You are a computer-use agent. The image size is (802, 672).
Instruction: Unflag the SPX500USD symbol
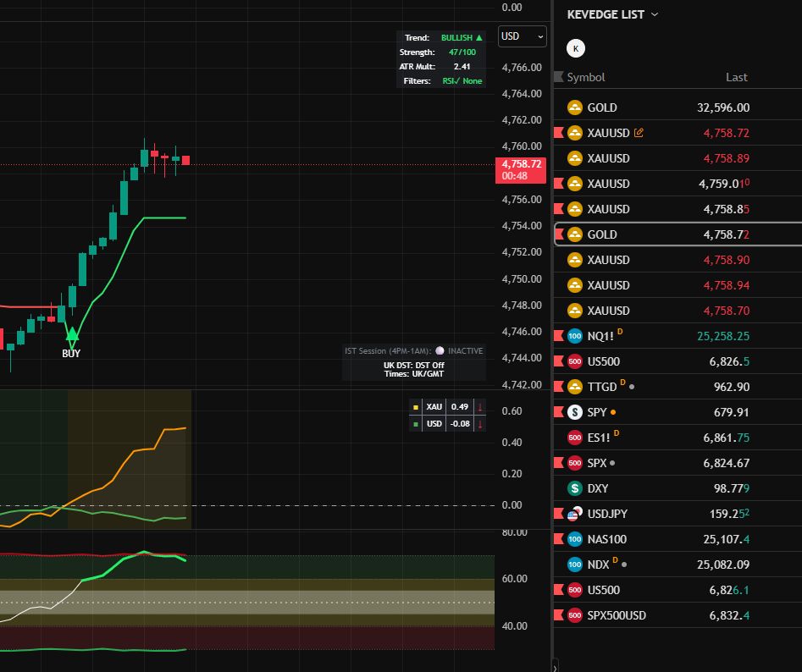click(x=558, y=615)
